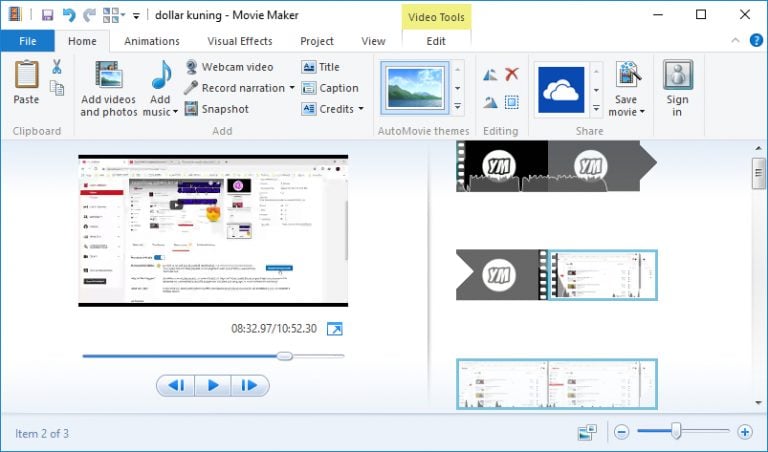
Task: Switch to the Animations tab
Action: 151,41
